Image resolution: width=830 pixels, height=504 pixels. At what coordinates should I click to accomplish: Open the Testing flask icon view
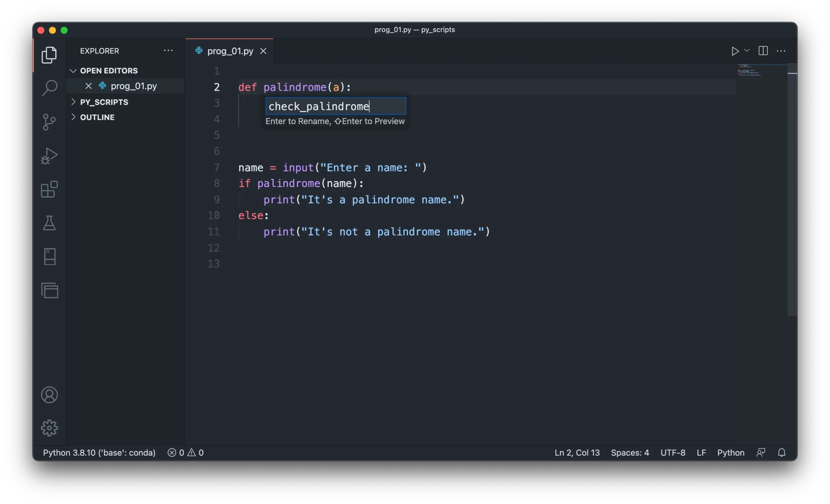click(x=50, y=223)
